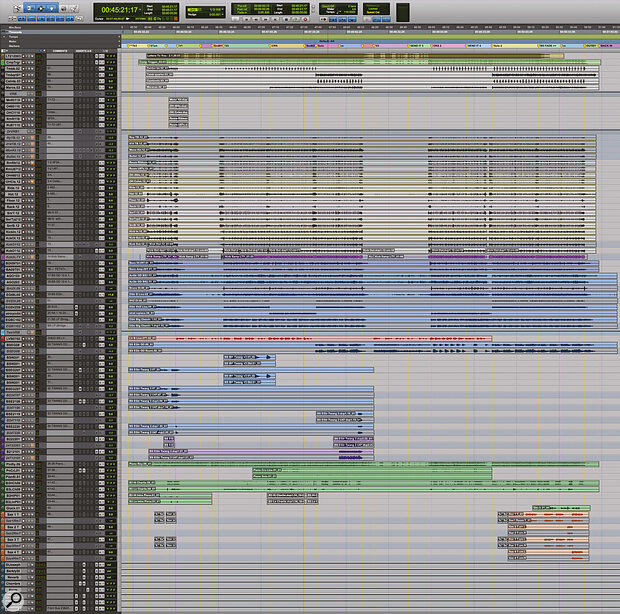Add a marker with the Markers ruler plus
The height and width of the screenshot is (614, 620).
pos(119,46)
